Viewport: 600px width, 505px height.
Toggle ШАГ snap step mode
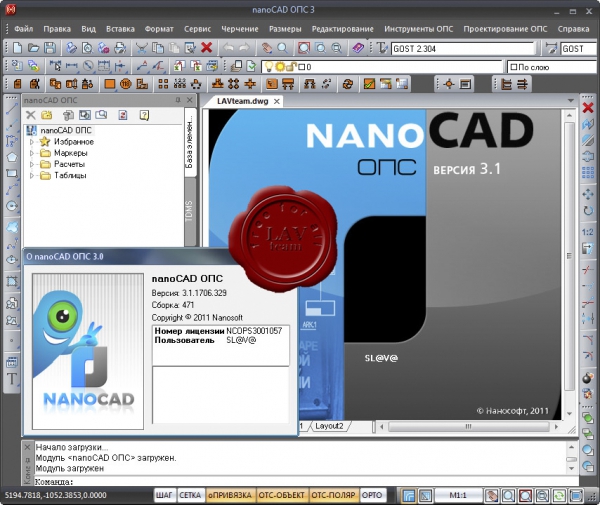coord(164,495)
